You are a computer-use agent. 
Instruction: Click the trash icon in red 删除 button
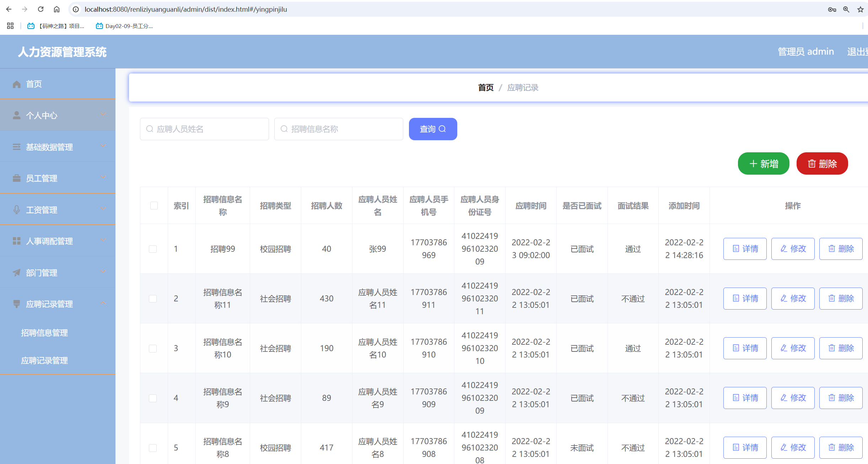click(812, 163)
